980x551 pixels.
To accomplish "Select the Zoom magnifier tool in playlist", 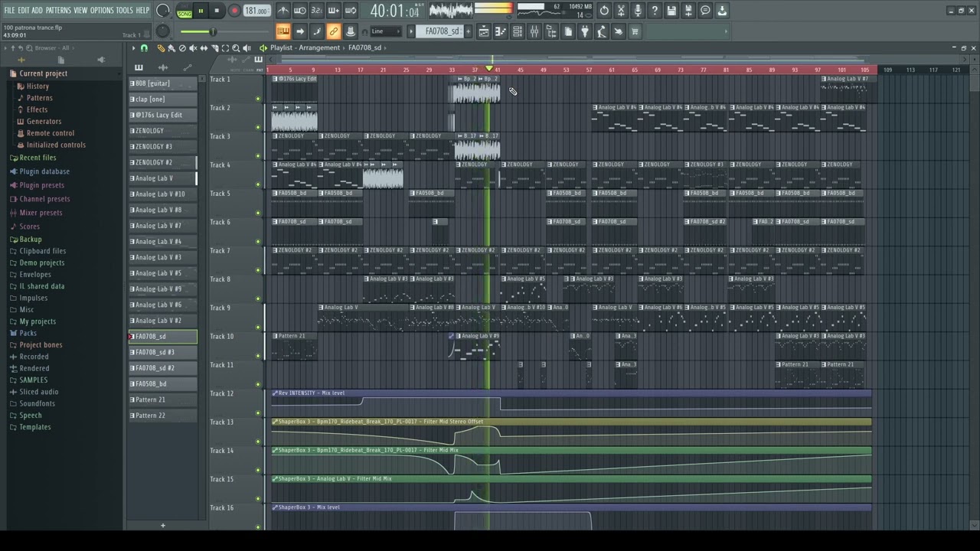I will point(236,48).
